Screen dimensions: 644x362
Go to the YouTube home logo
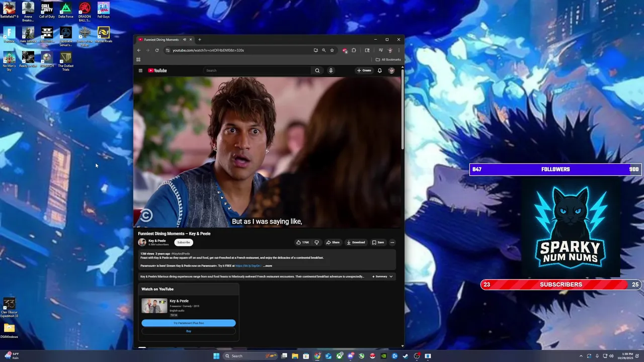point(157,70)
